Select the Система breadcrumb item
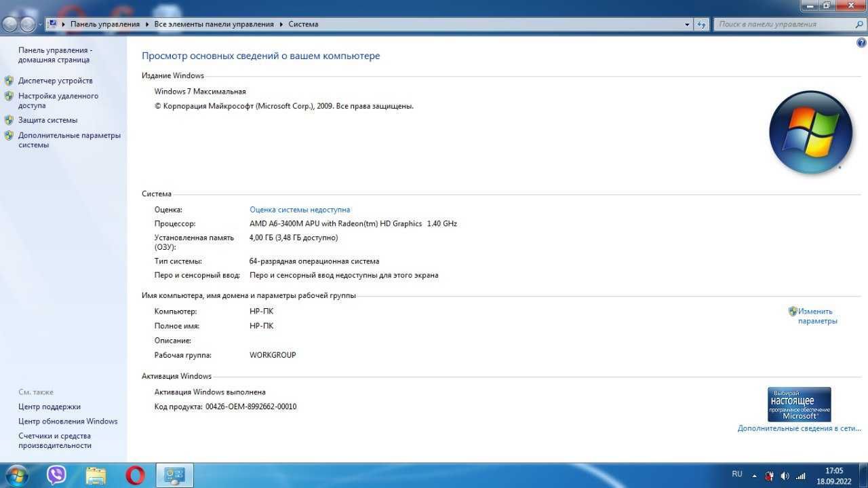Viewport: 868px width, 488px height. point(303,24)
